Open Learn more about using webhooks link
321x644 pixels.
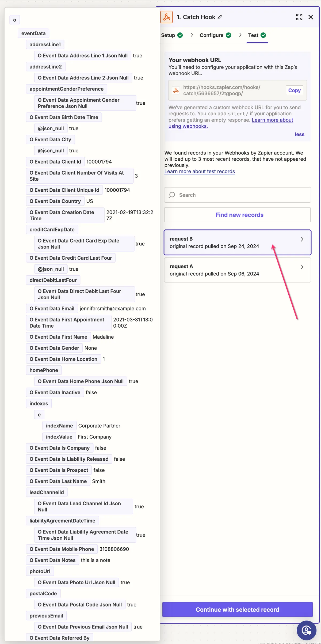click(x=231, y=123)
